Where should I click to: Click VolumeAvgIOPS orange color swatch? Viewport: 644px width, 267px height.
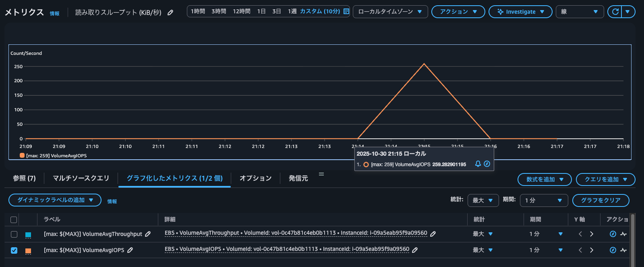pyautogui.click(x=28, y=251)
